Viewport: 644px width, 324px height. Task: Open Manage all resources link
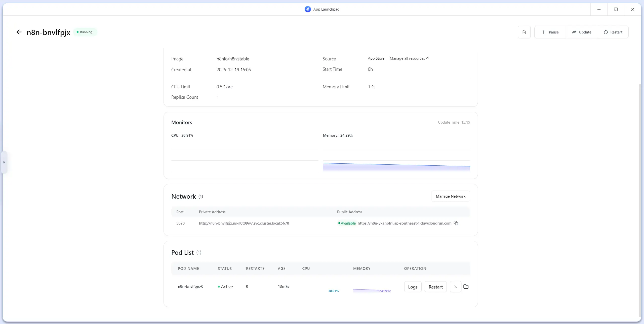409,58
